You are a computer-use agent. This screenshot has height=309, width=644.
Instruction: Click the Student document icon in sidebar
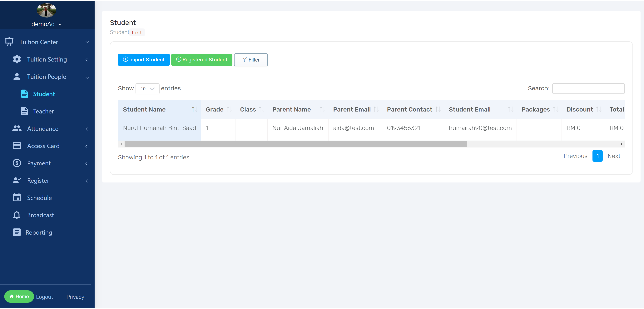pos(24,94)
